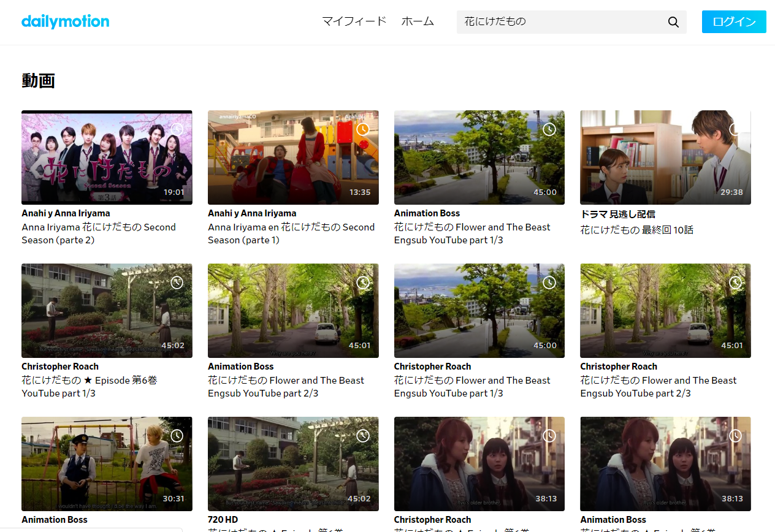Open Anahi y Anna Iriyama channel above parte 1
Image resolution: width=775 pixels, height=532 pixels.
click(252, 213)
